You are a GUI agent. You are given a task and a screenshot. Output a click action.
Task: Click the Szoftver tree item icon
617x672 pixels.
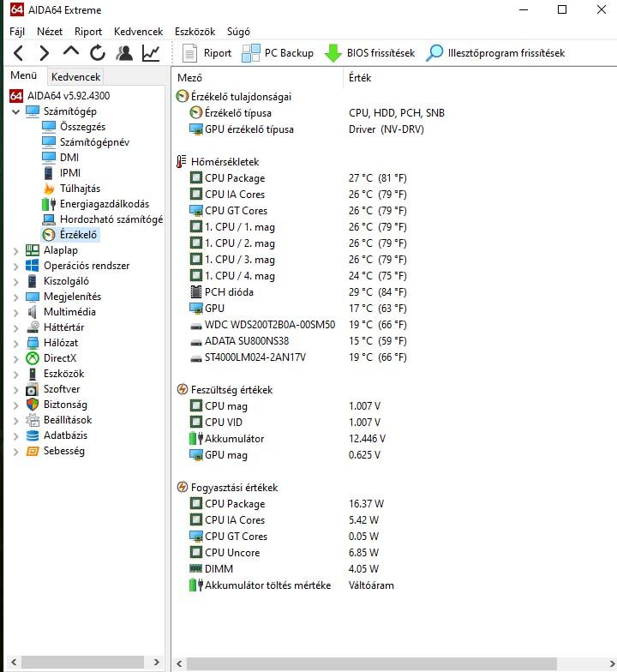pos(33,389)
